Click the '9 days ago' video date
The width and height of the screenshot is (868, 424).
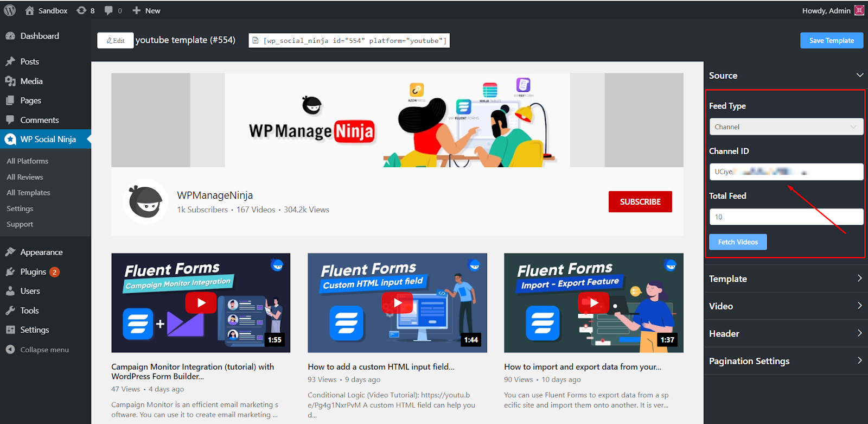(363, 379)
